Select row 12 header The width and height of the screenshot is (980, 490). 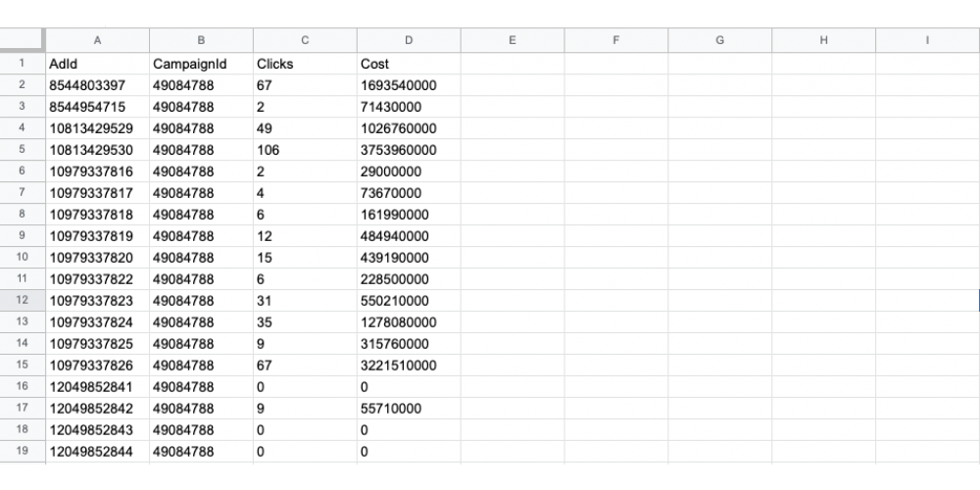click(x=22, y=301)
